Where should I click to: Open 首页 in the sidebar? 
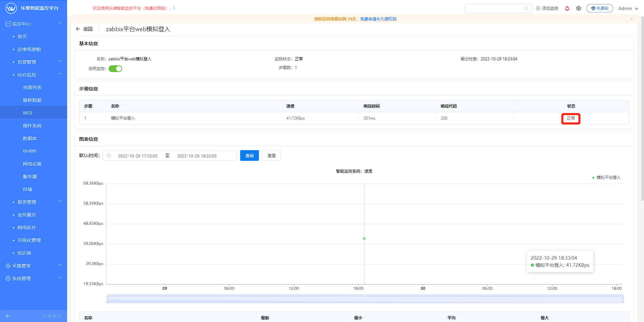coord(22,37)
